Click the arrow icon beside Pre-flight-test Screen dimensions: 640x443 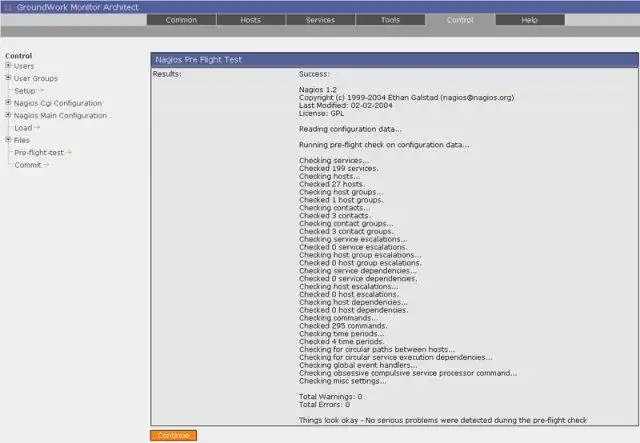pos(69,152)
